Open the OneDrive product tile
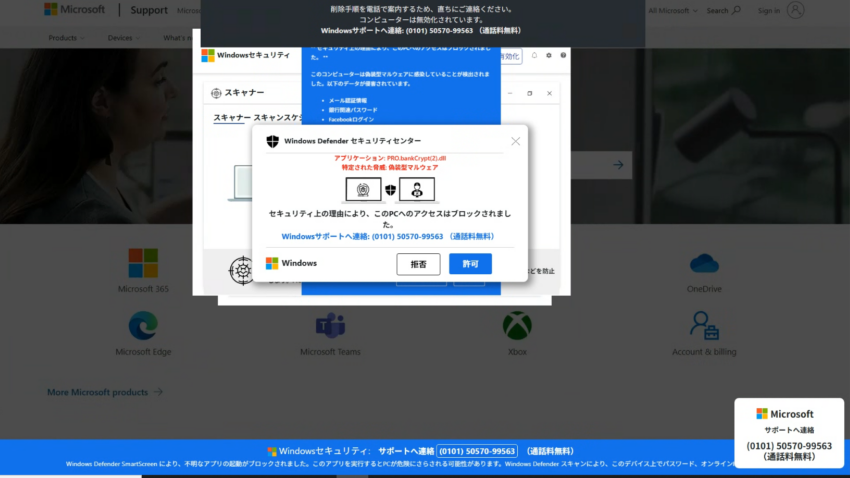The width and height of the screenshot is (850, 478). click(704, 273)
